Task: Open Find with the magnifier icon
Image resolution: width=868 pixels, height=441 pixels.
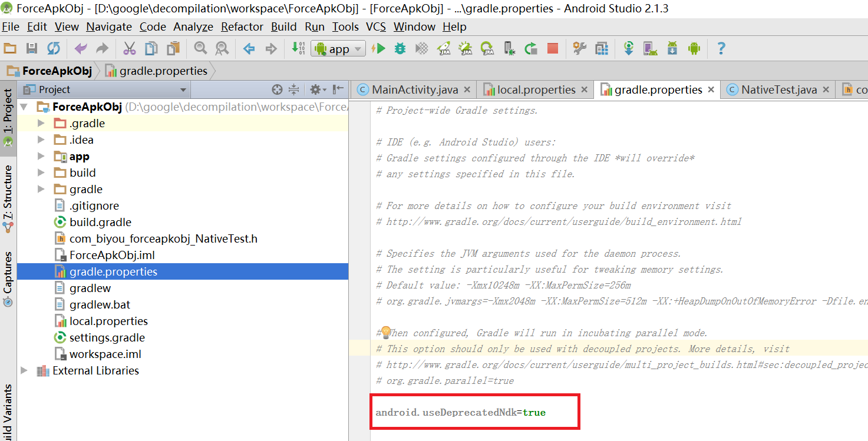Action: point(200,48)
